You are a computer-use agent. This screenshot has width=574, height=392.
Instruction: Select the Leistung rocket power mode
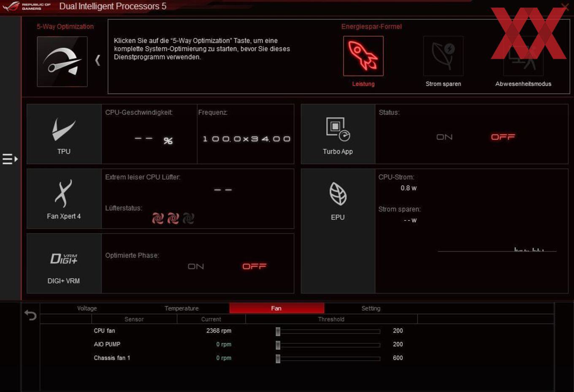(x=363, y=56)
